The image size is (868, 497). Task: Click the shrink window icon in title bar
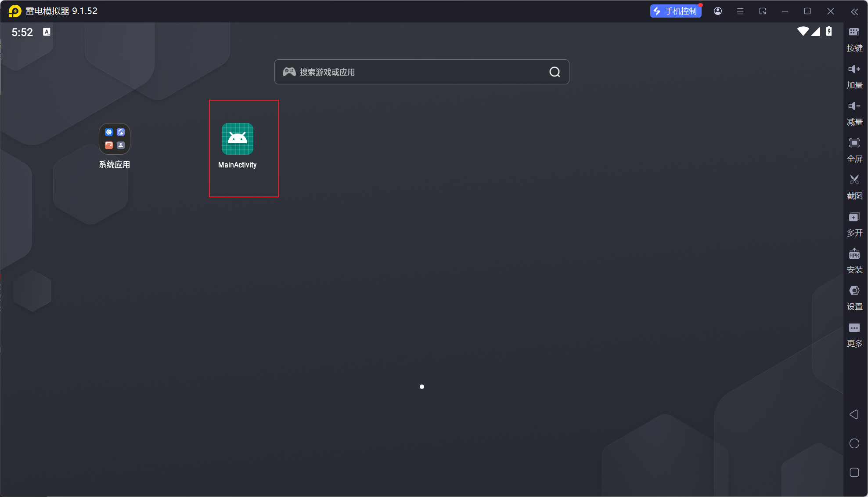pyautogui.click(x=763, y=11)
